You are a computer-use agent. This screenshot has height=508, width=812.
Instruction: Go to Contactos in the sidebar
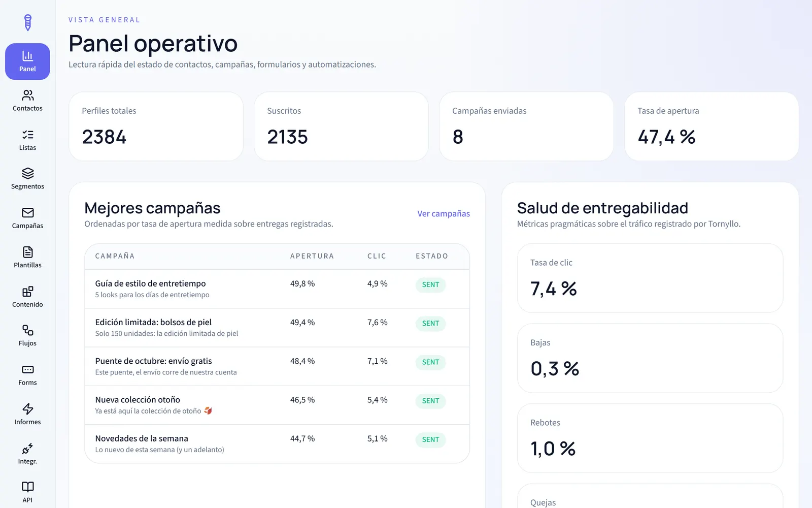27,101
